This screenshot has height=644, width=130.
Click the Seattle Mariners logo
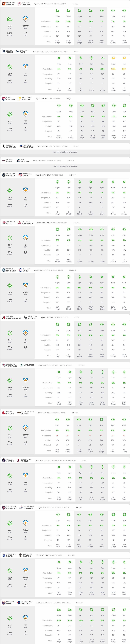click(x=3, y=270)
